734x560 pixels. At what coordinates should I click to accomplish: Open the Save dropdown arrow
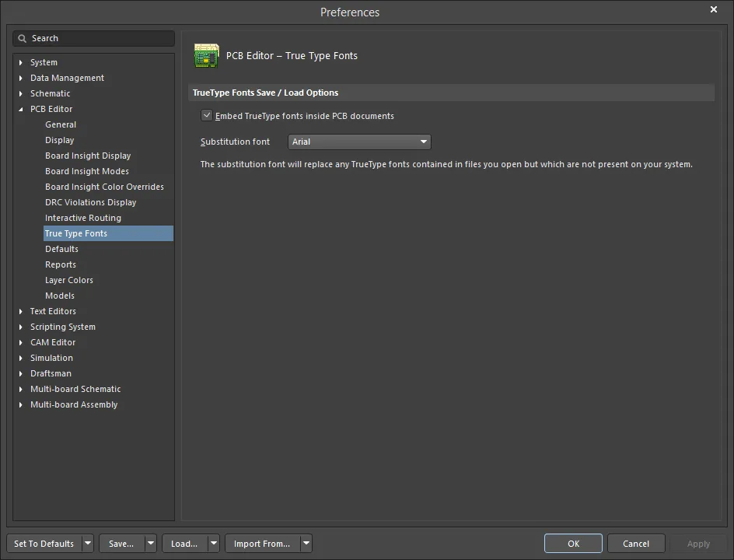[151, 544]
